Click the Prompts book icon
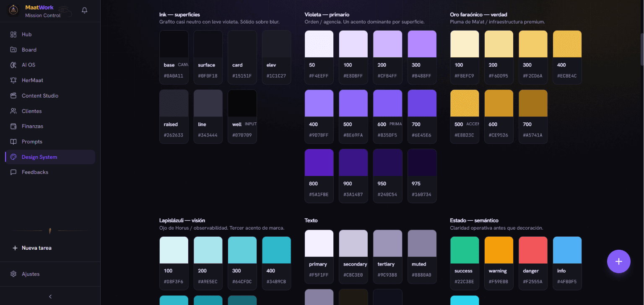 [13, 142]
